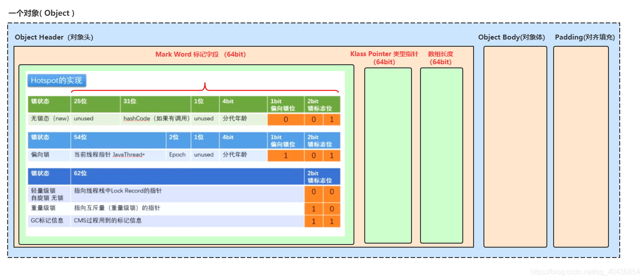
Task: Click the Object Header (对象头) label
Action: point(54,37)
